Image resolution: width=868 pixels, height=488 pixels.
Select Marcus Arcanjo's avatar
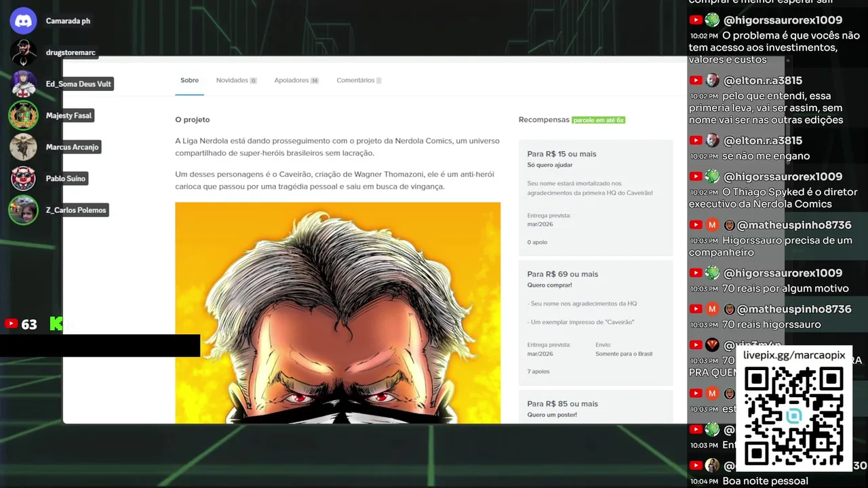click(23, 146)
